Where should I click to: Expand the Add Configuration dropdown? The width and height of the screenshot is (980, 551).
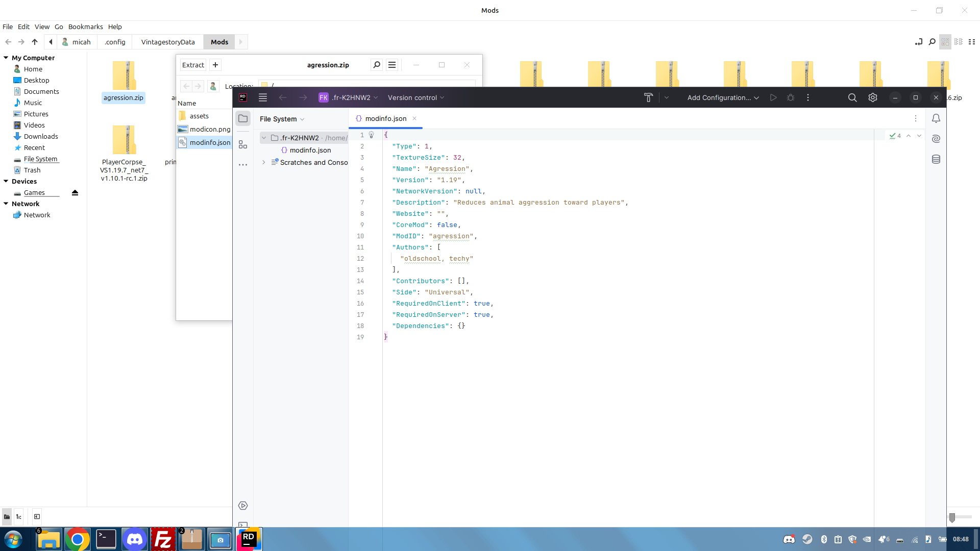[723, 97]
